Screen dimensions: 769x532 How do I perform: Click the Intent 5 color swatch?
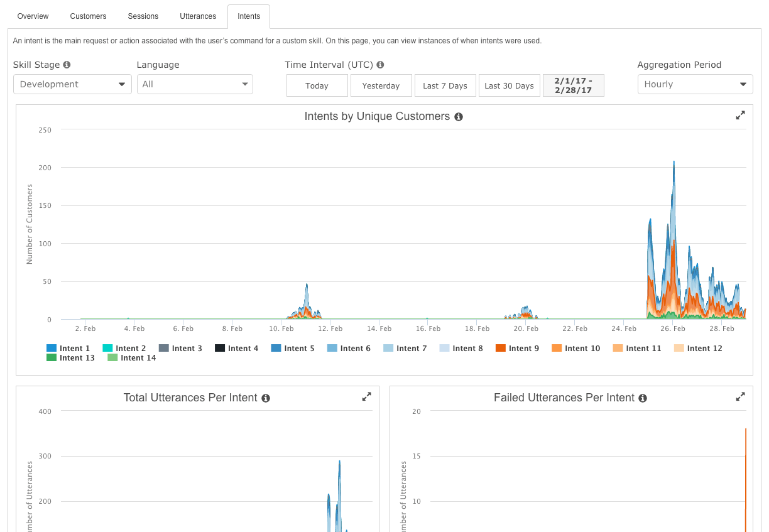coord(276,349)
